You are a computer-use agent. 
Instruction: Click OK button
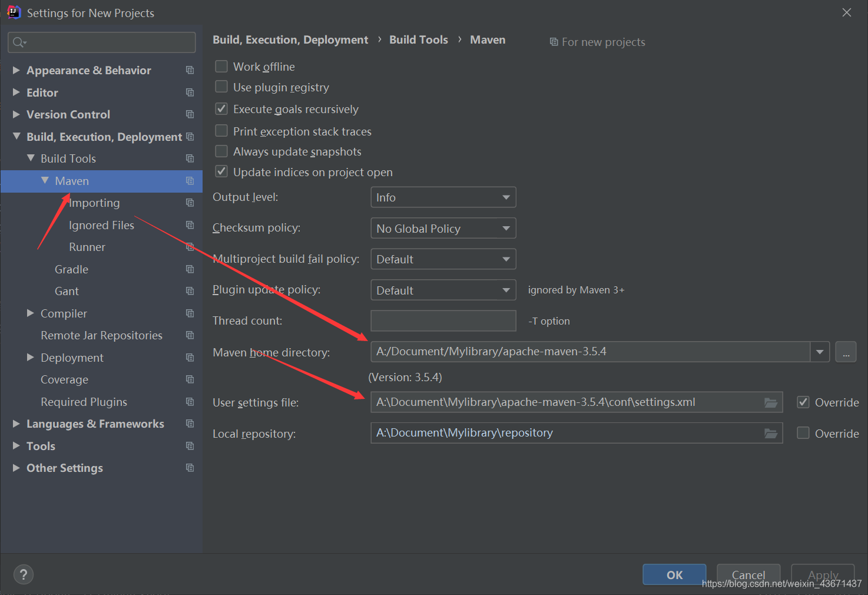point(674,575)
